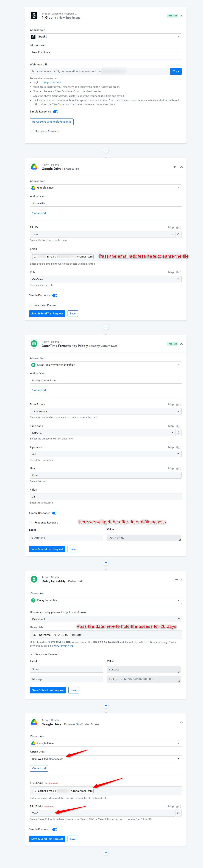
Task: Click the add step plus icon below Graphy trigger
Action: coord(106,150)
